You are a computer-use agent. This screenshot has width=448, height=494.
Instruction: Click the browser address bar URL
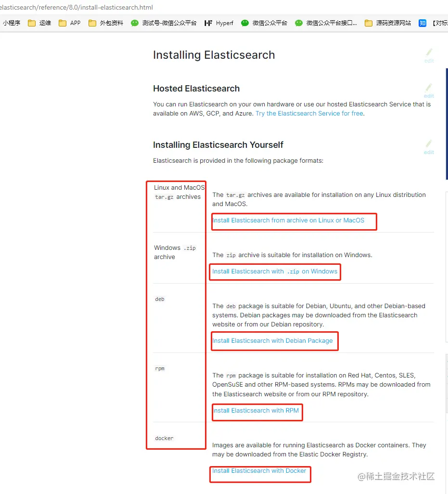click(x=77, y=7)
